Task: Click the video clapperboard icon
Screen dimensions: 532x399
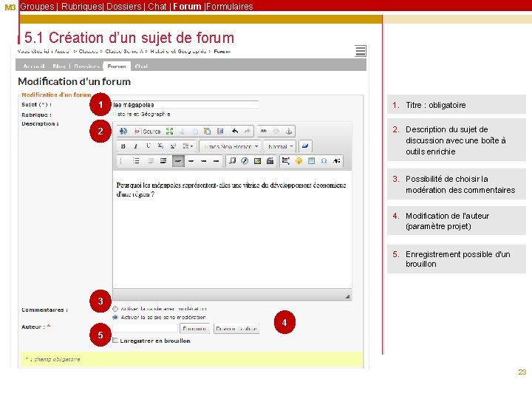Action: point(270,161)
